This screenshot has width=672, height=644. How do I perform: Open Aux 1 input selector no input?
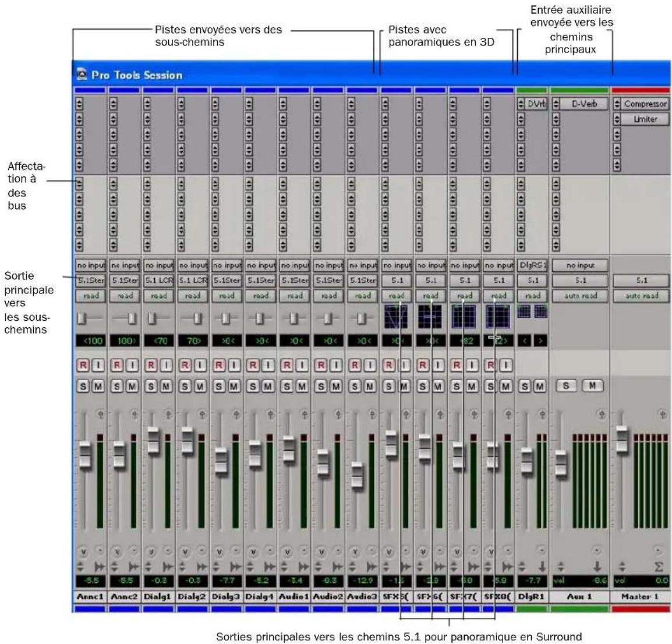click(581, 265)
